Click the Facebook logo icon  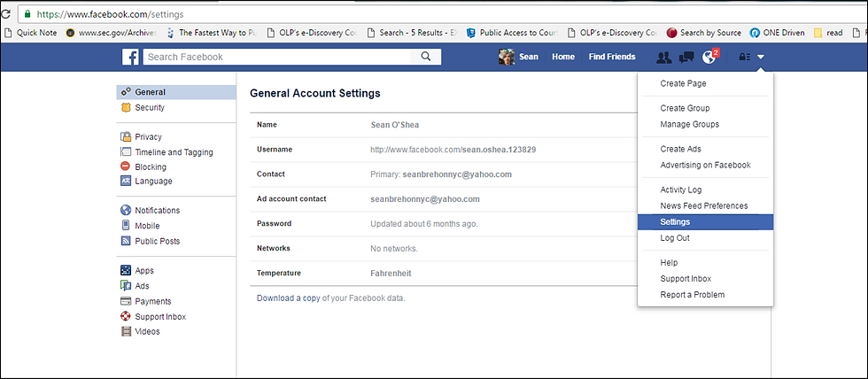[x=131, y=57]
